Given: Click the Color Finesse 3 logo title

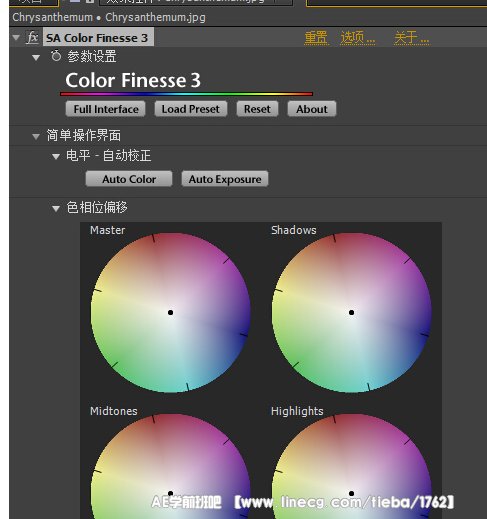Looking at the screenshot, I should click(x=133, y=80).
